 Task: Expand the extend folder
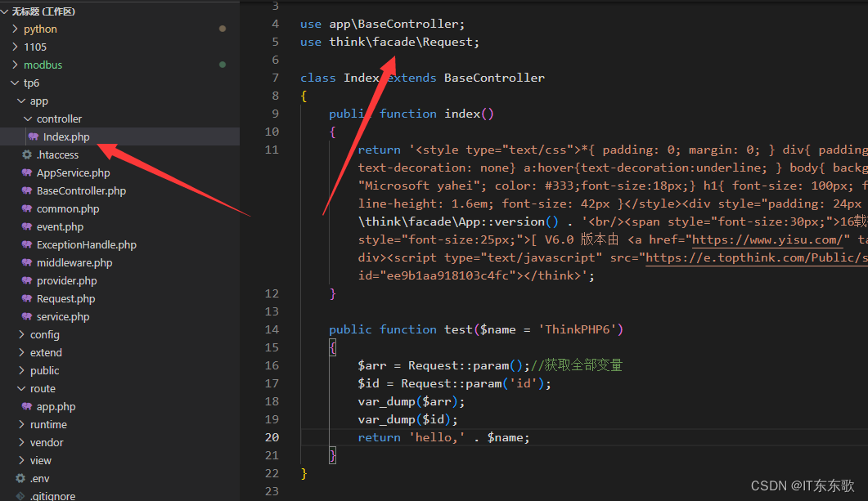tap(21, 352)
